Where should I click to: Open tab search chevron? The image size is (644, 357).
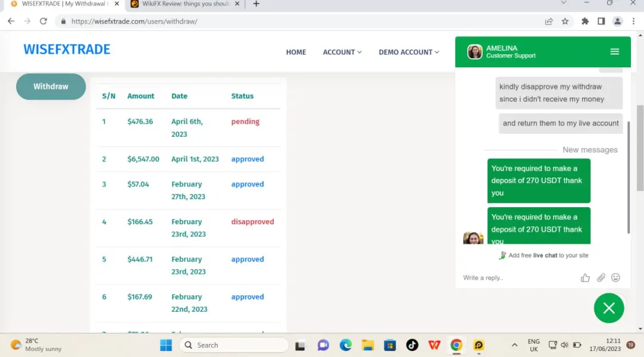pos(564,3)
